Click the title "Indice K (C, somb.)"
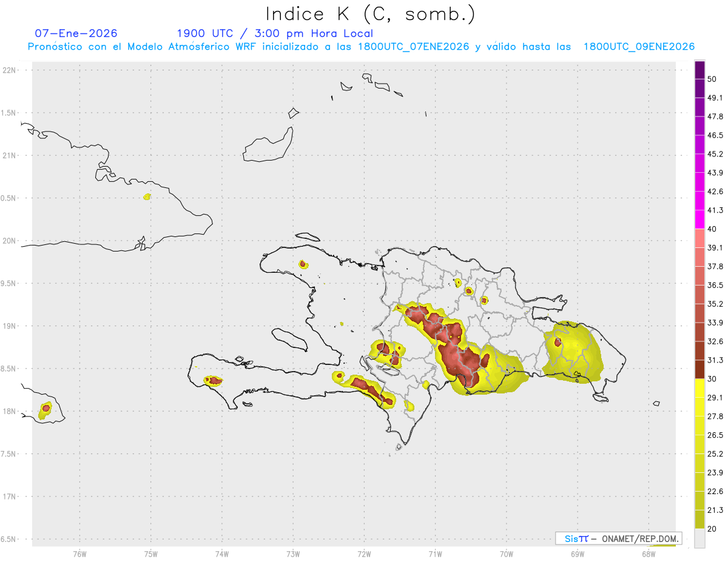 (x=370, y=14)
